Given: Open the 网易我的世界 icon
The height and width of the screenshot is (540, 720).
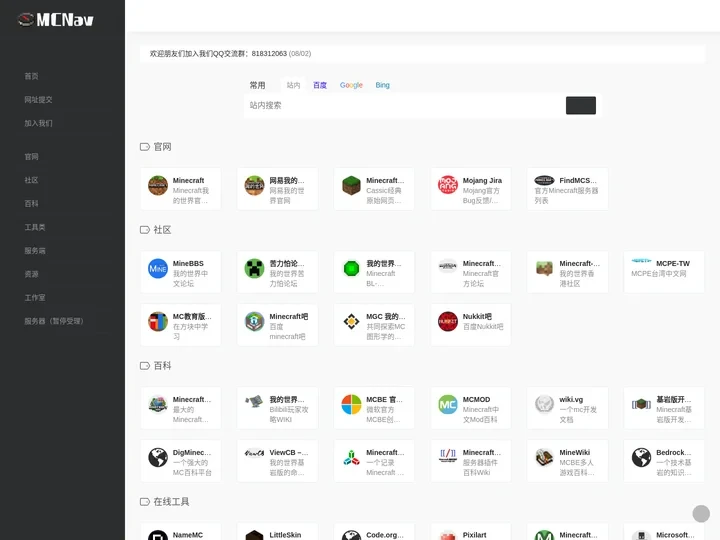Looking at the screenshot, I should (254, 186).
